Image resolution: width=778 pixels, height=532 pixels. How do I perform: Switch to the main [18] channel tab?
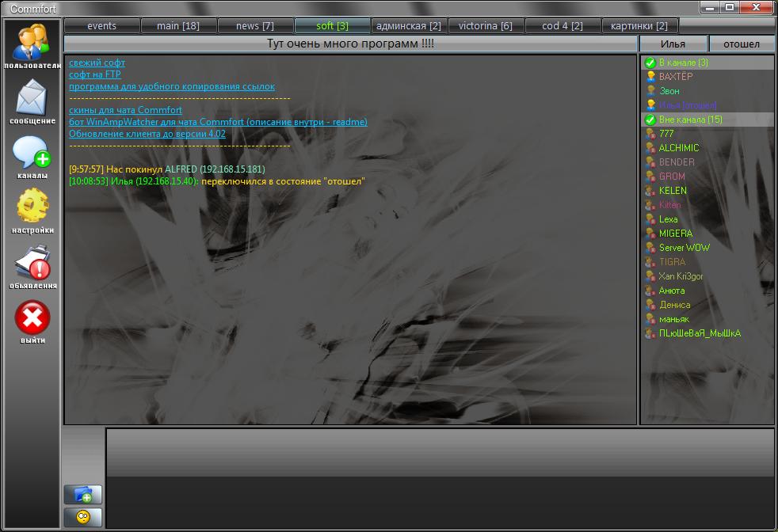pyautogui.click(x=178, y=25)
